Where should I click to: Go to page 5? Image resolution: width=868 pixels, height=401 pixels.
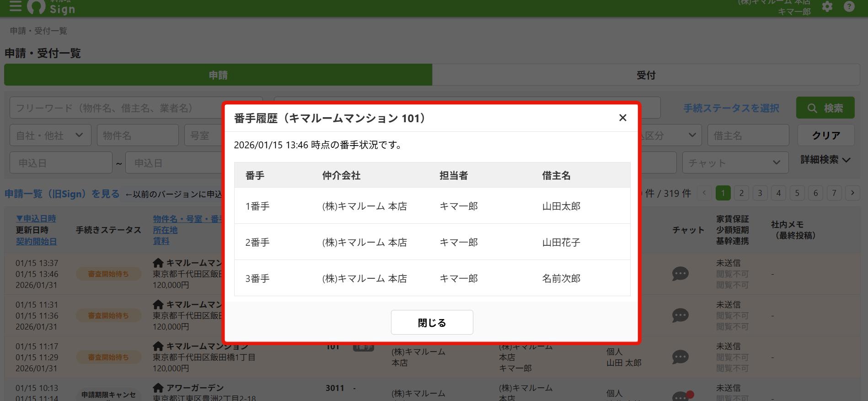[x=797, y=193]
